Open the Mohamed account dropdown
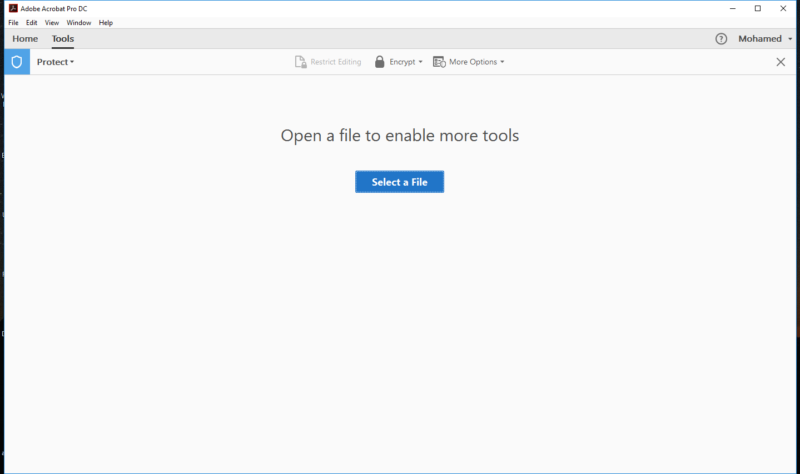Image resolution: width=800 pixels, height=474 pixels. pos(765,39)
